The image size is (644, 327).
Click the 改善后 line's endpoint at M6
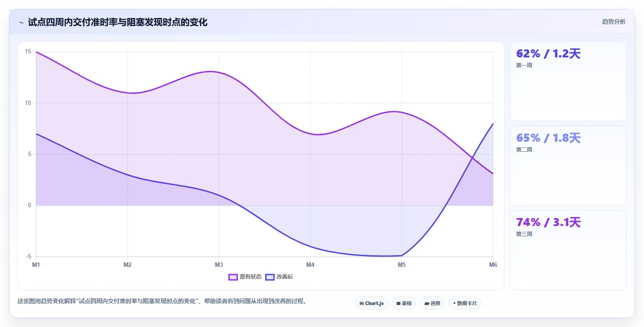[493, 124]
